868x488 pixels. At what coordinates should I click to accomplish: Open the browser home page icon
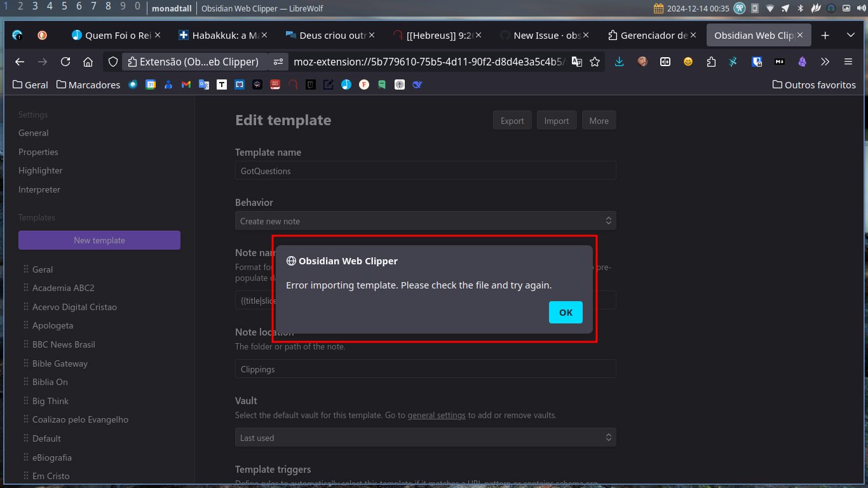(88, 62)
